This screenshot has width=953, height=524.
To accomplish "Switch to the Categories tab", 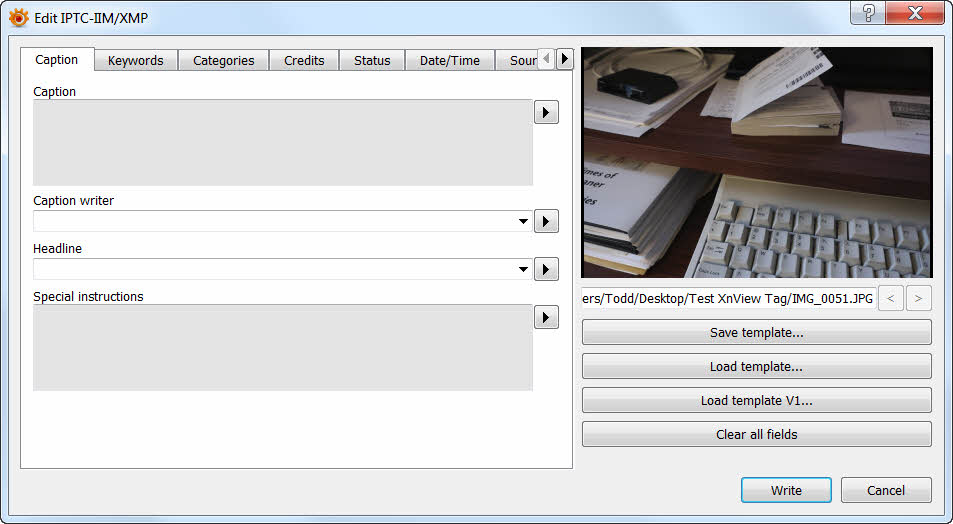I will tap(224, 61).
